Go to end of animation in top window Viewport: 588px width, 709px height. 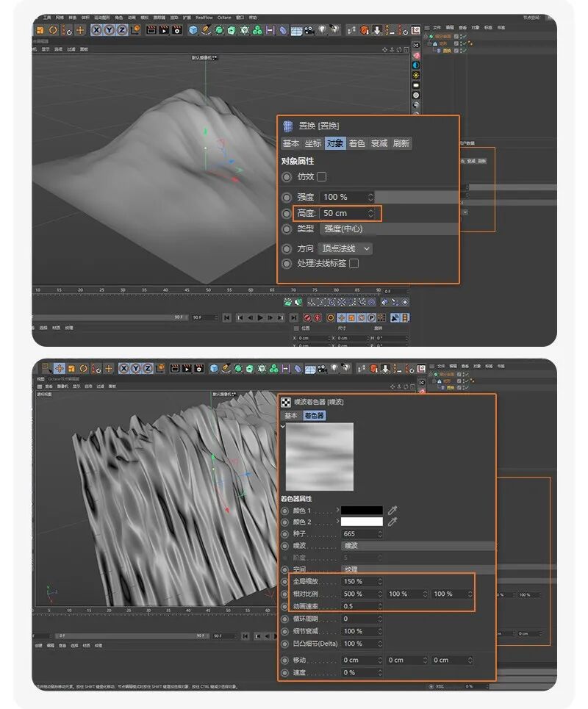click(x=294, y=318)
